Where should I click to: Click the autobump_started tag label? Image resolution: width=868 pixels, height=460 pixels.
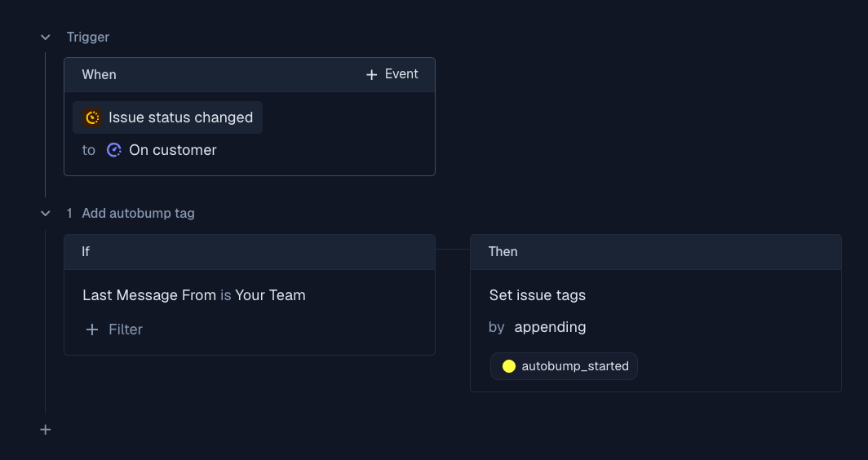coord(574,366)
